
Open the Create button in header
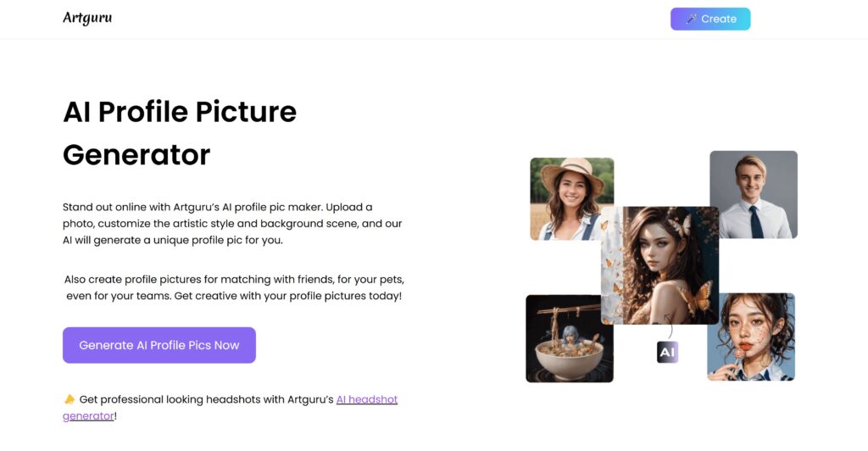[x=710, y=19]
